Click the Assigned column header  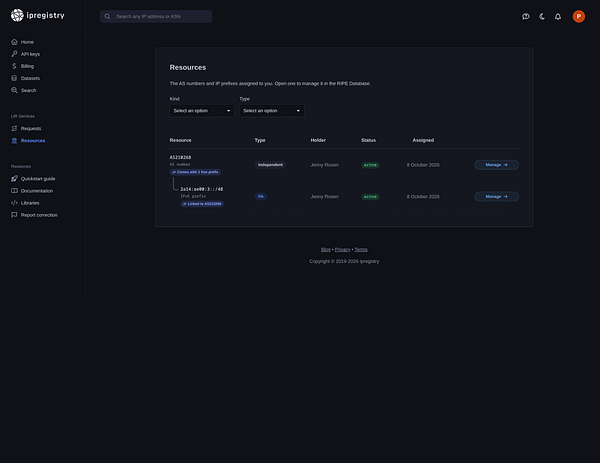(x=423, y=140)
